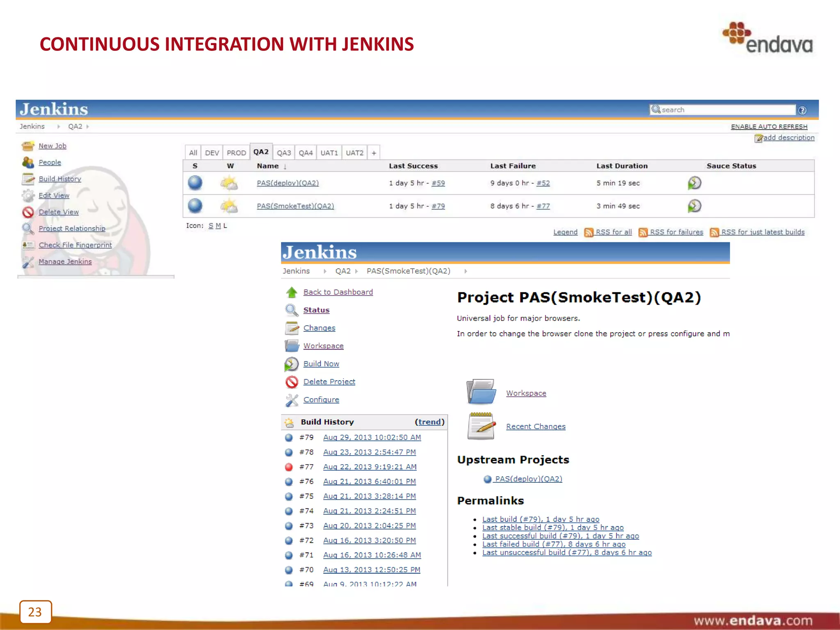Click in the search input field
The width and height of the screenshot is (840, 630).
coord(723,110)
